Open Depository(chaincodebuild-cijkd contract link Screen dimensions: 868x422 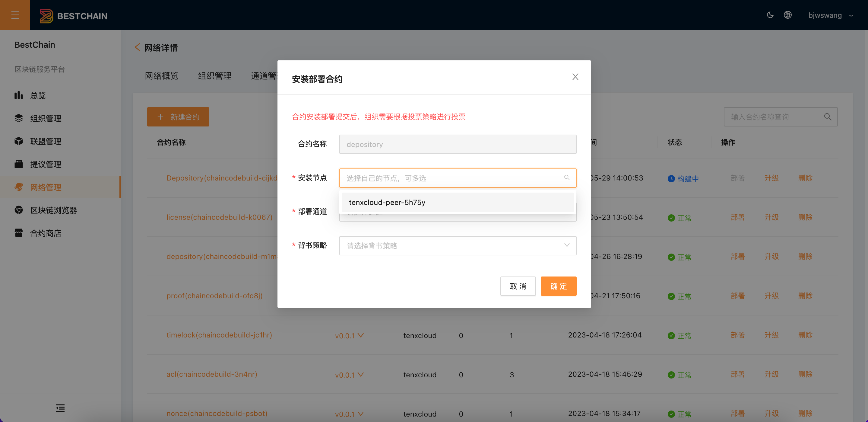(222, 178)
